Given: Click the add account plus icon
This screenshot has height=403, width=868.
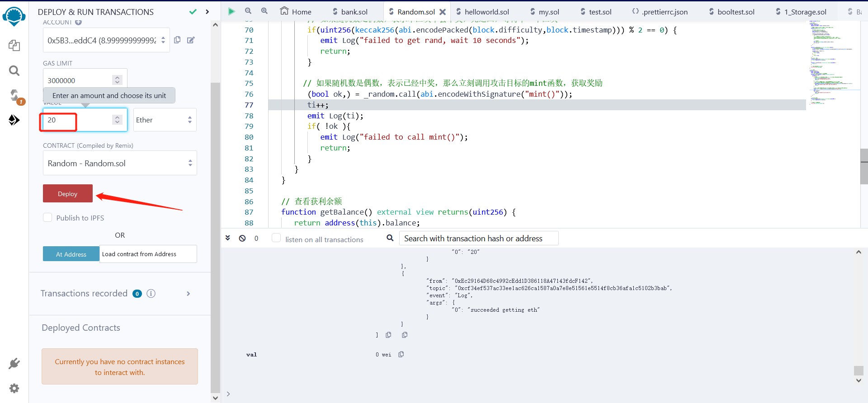Looking at the screenshot, I should pos(78,22).
